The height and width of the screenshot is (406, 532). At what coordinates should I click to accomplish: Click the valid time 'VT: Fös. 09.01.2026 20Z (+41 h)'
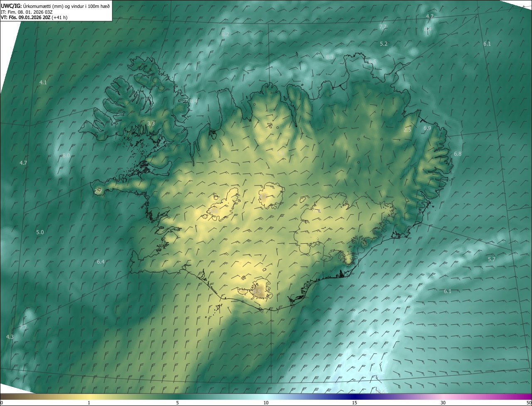pyautogui.click(x=34, y=17)
